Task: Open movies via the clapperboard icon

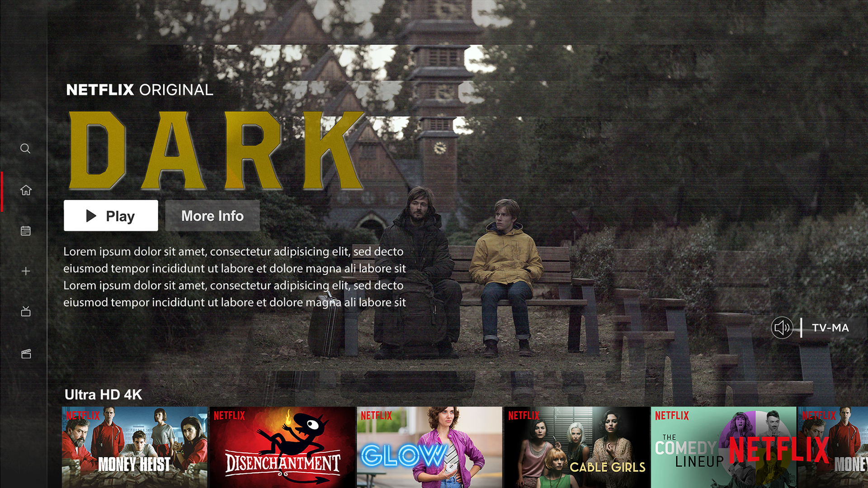Action: (x=26, y=354)
